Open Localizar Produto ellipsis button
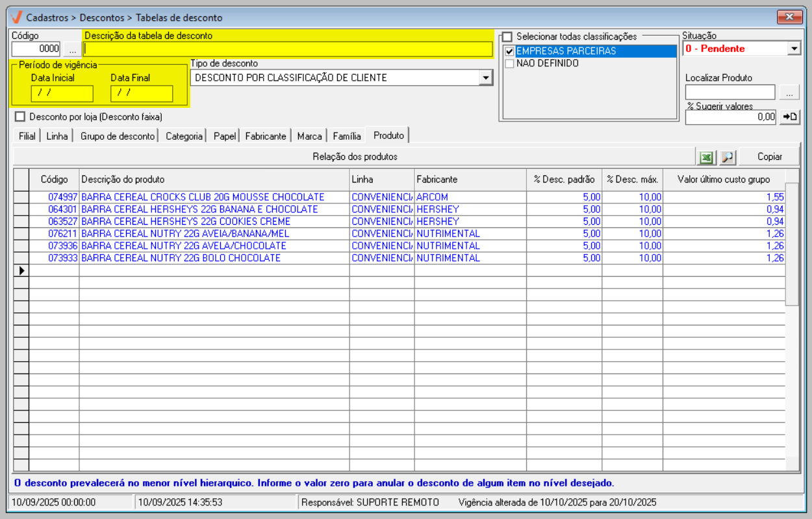The height and width of the screenshot is (519, 812). [789, 92]
